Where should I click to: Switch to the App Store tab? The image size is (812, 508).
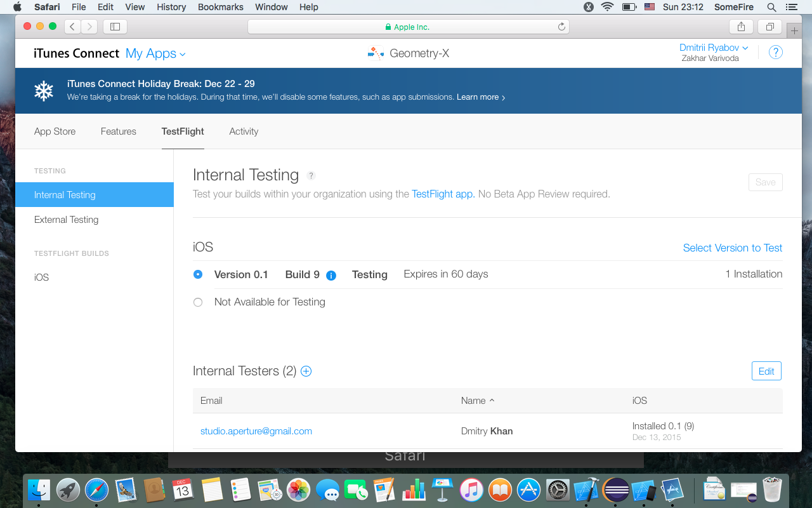pyautogui.click(x=55, y=131)
